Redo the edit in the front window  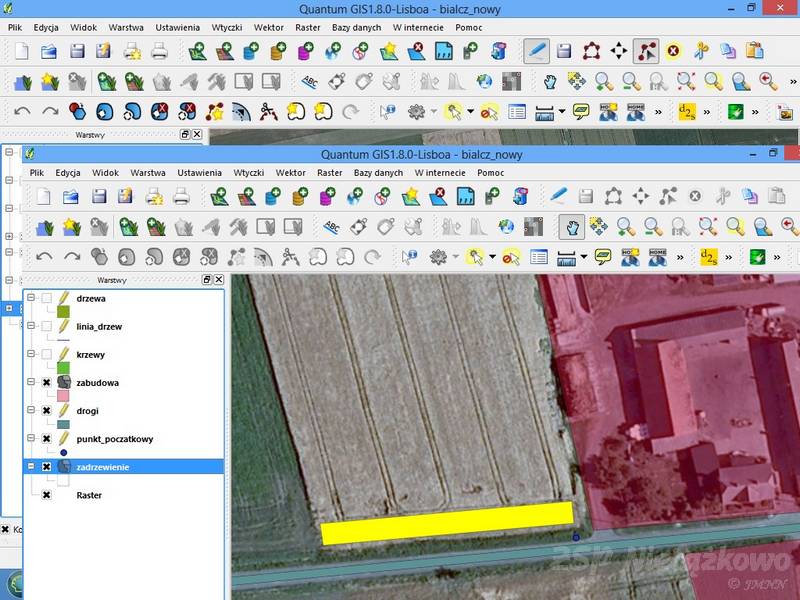[x=72, y=257]
